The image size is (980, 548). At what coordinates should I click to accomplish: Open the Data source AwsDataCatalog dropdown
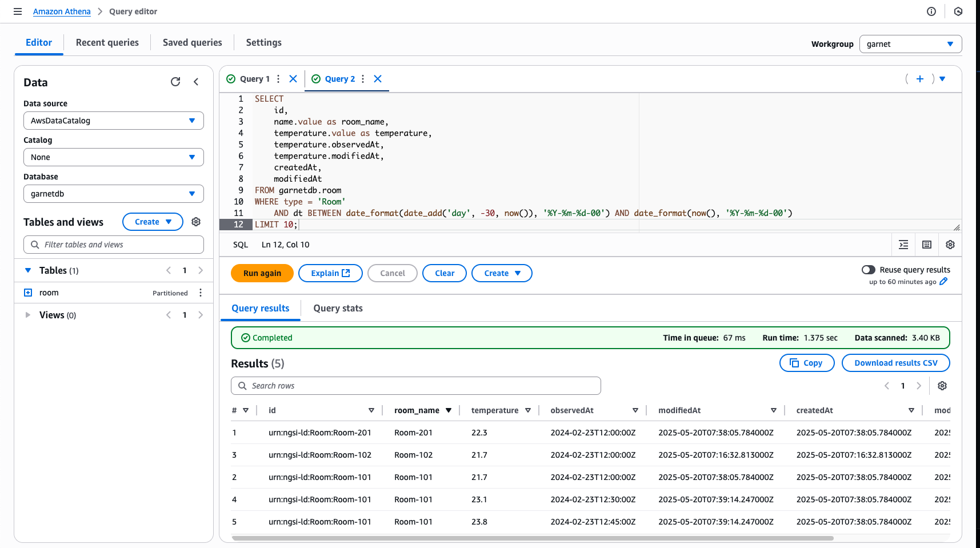tap(114, 121)
